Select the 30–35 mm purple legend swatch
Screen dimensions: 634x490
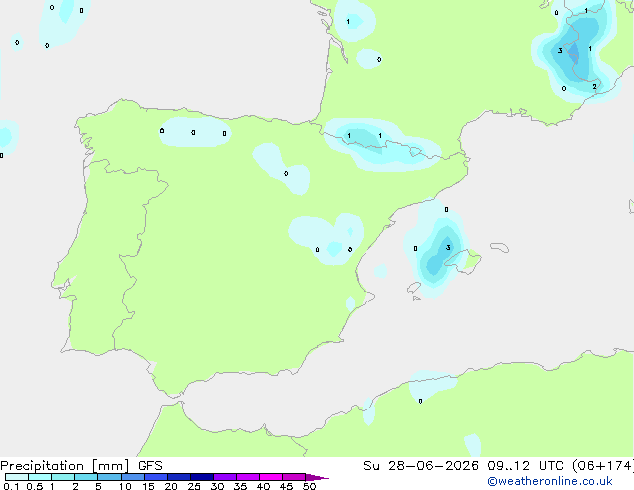point(225,477)
